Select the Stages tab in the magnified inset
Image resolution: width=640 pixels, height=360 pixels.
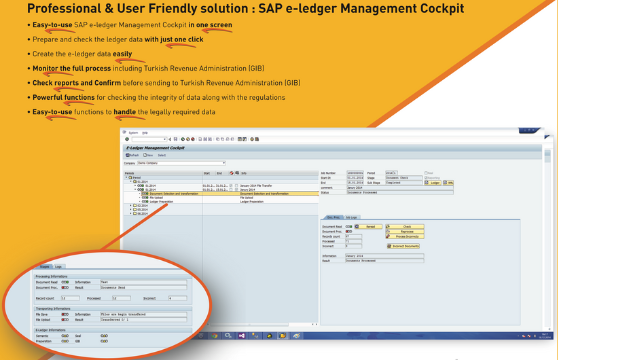click(44, 266)
